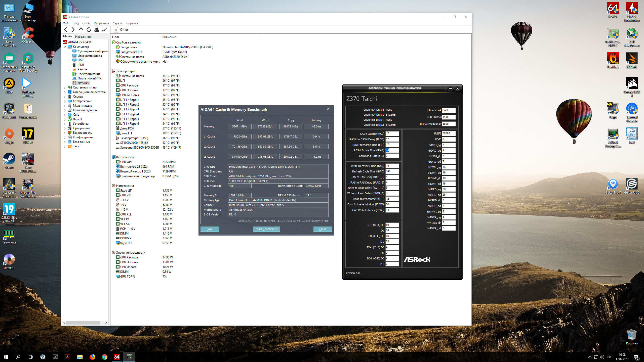The height and width of the screenshot is (362, 644).
Task: Click the Report (Отчёт) toolbar button
Action: pos(121,30)
